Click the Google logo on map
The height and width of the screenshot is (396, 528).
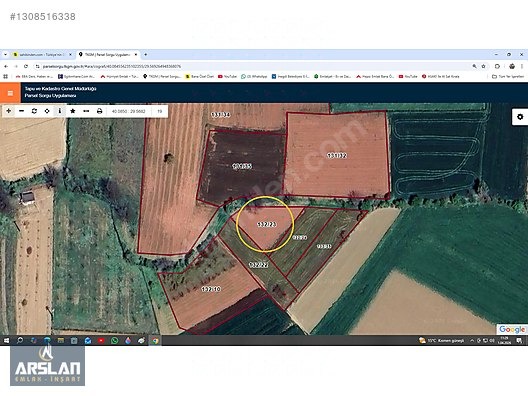point(512,329)
